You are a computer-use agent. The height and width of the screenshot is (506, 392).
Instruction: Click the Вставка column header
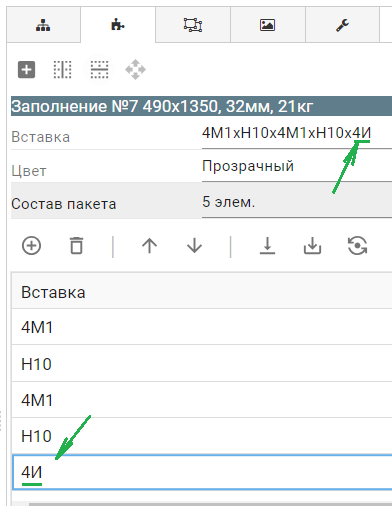202,292
